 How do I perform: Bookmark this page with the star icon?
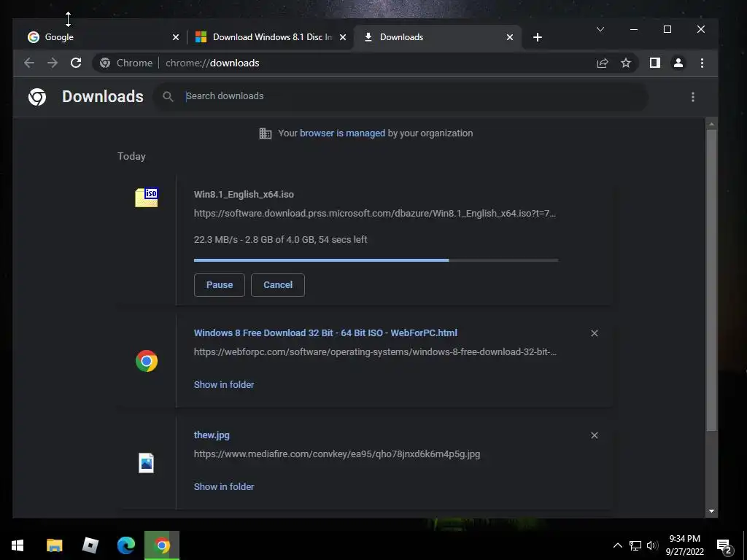coord(626,63)
